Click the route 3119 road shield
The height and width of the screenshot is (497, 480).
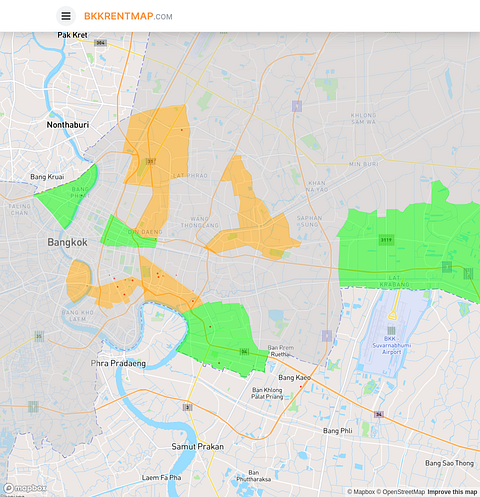point(386,240)
